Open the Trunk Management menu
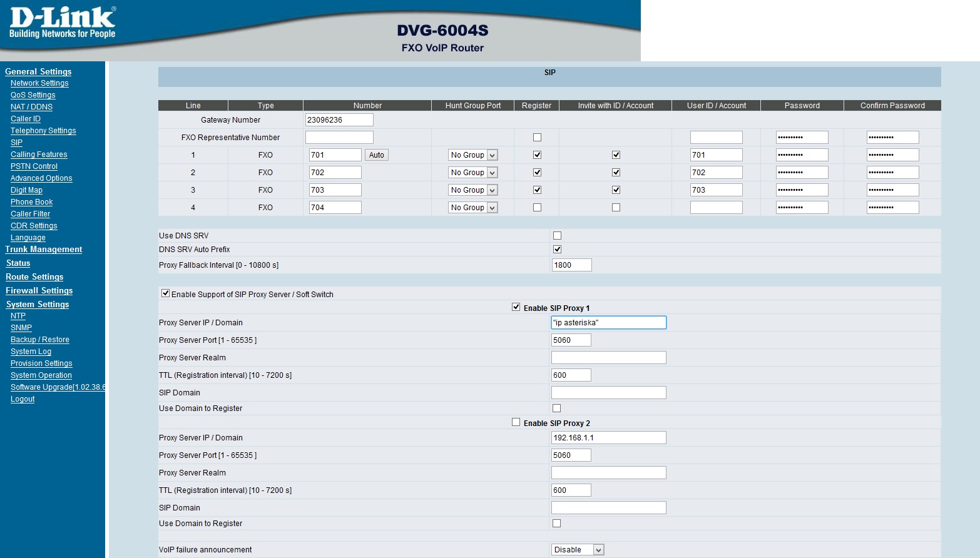 [44, 250]
